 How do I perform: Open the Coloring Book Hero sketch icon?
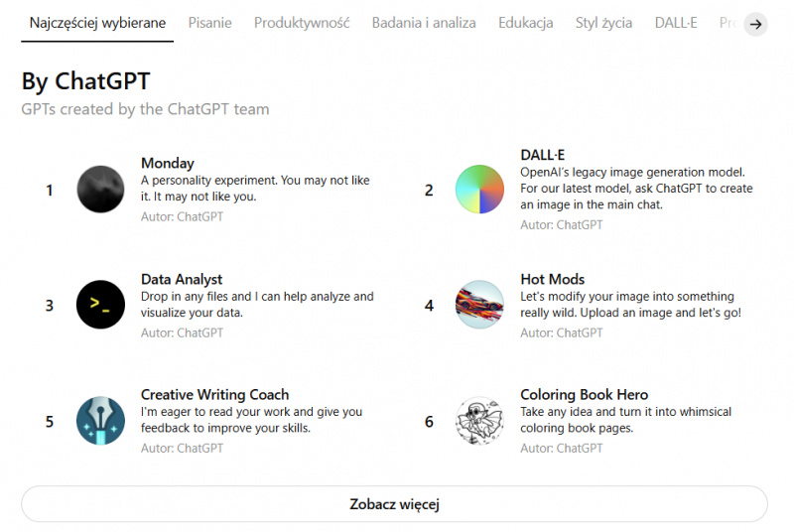point(479,421)
